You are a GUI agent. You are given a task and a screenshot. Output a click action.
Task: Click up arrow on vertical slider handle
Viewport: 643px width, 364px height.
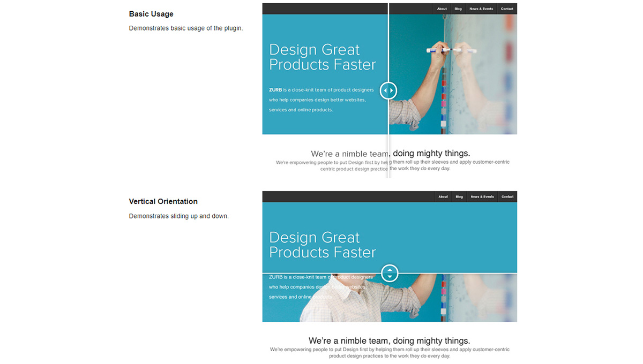(x=390, y=270)
